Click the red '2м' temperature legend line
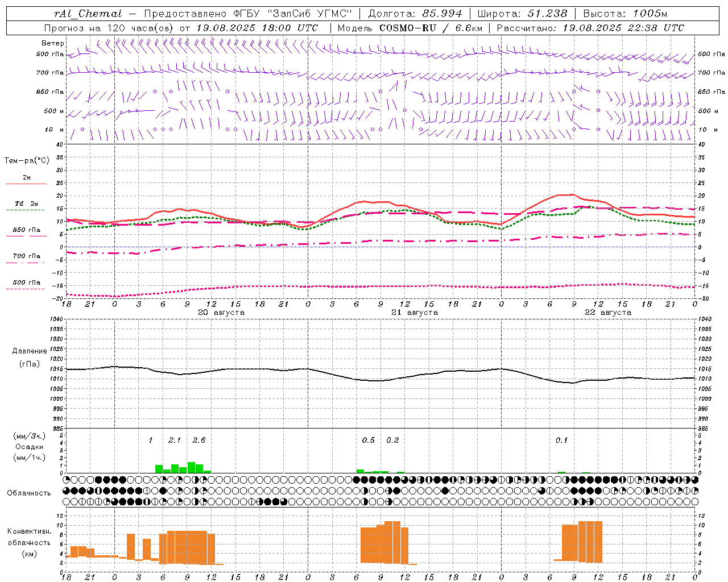The width and height of the screenshot is (728, 582). click(26, 184)
